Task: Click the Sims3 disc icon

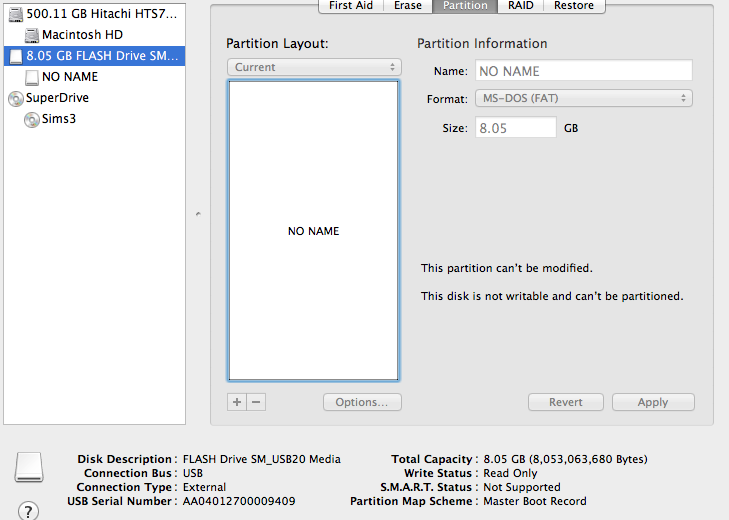Action: (32, 120)
